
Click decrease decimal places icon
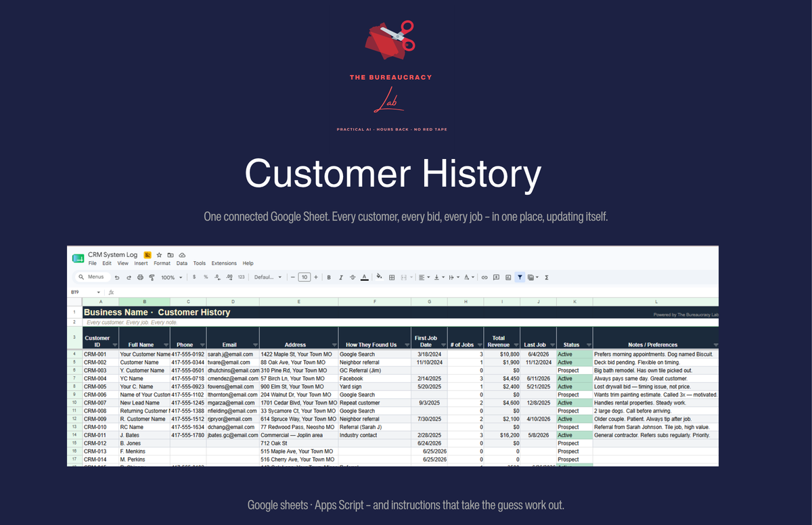pyautogui.click(x=217, y=277)
